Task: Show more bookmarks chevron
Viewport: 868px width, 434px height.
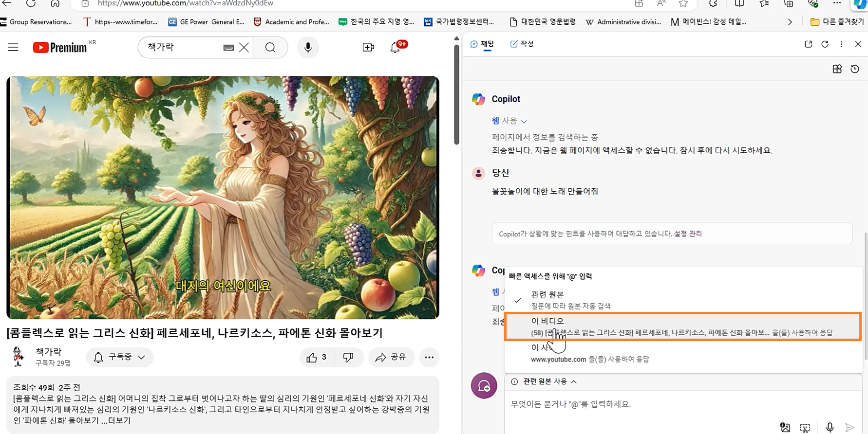Action: (790, 22)
